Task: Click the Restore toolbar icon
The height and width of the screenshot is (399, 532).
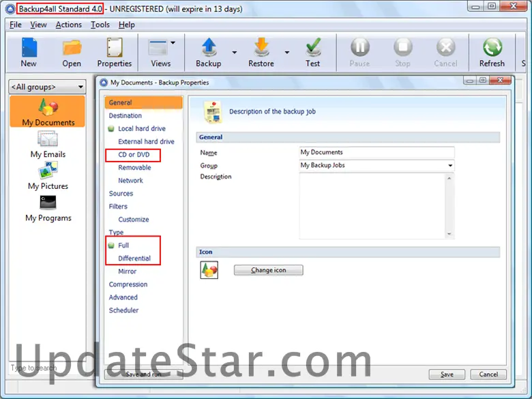Action: 261,47
